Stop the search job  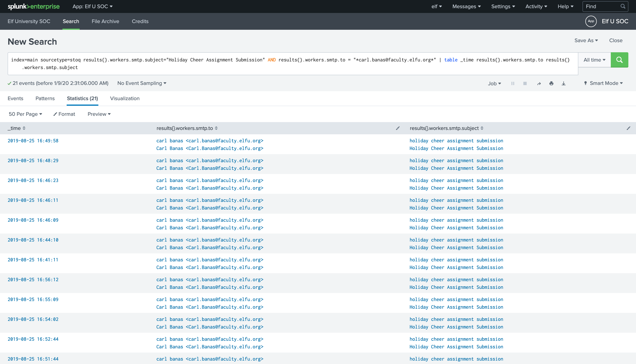pyautogui.click(x=525, y=83)
